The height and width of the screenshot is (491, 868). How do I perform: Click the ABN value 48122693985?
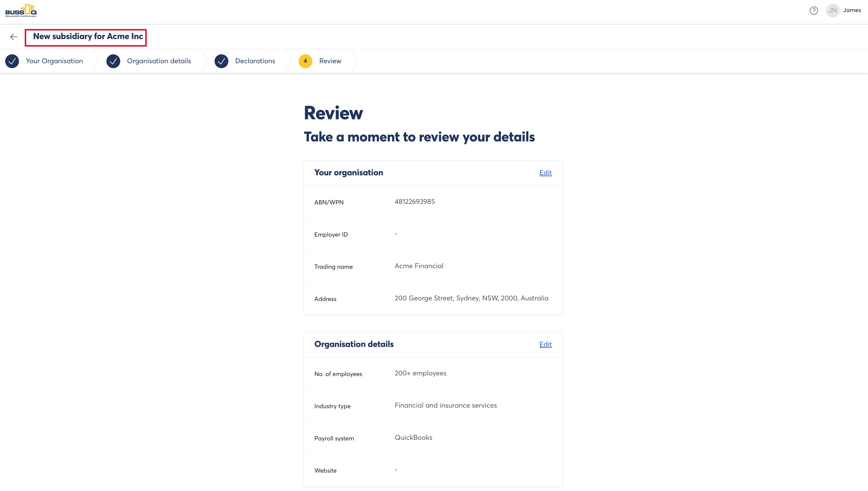point(415,202)
